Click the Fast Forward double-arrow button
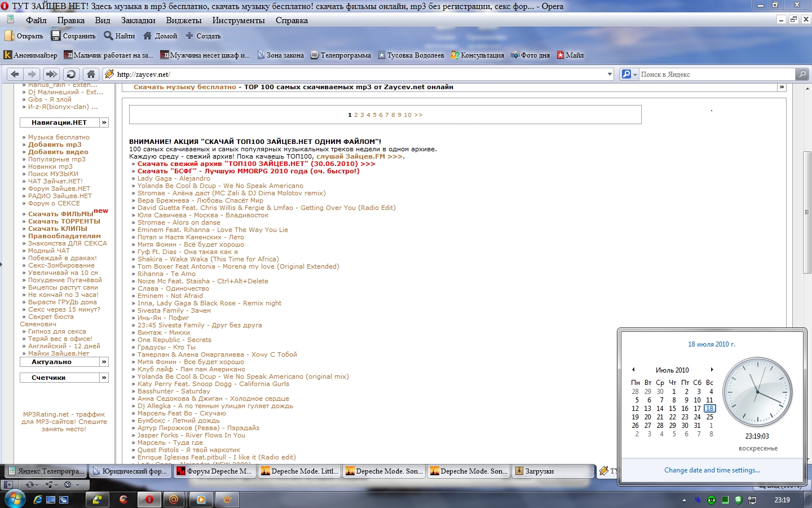 (x=51, y=74)
